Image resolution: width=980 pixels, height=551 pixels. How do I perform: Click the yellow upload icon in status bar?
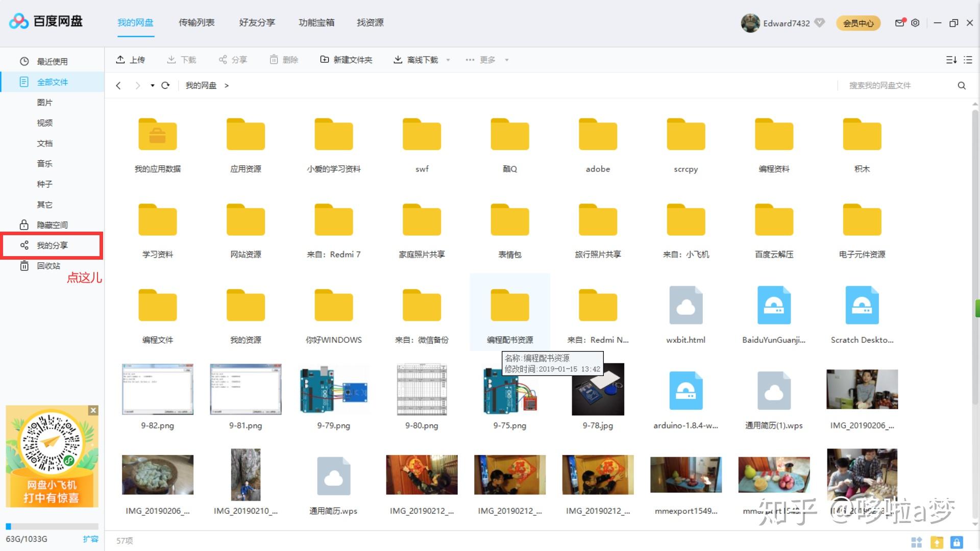click(937, 542)
